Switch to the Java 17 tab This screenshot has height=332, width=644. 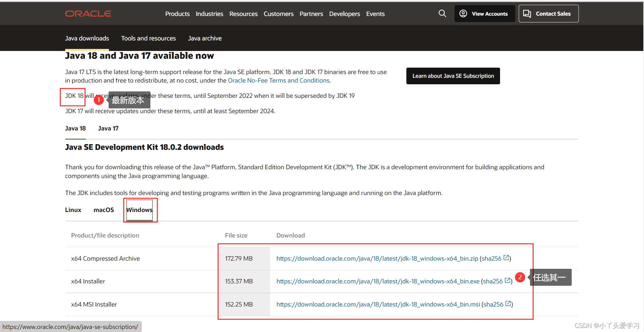[108, 128]
